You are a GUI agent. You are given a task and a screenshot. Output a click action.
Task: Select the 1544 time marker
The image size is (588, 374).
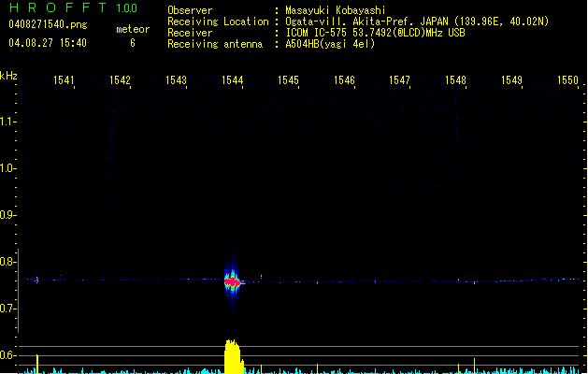tap(232, 81)
